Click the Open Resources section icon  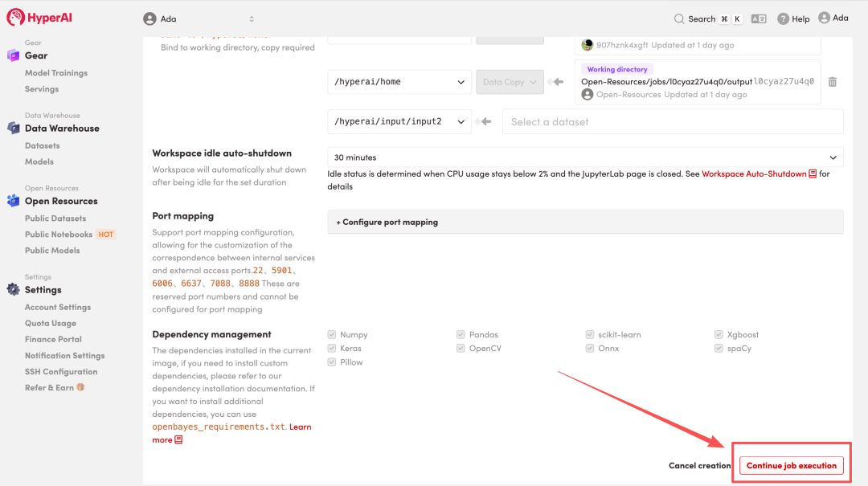click(x=14, y=200)
